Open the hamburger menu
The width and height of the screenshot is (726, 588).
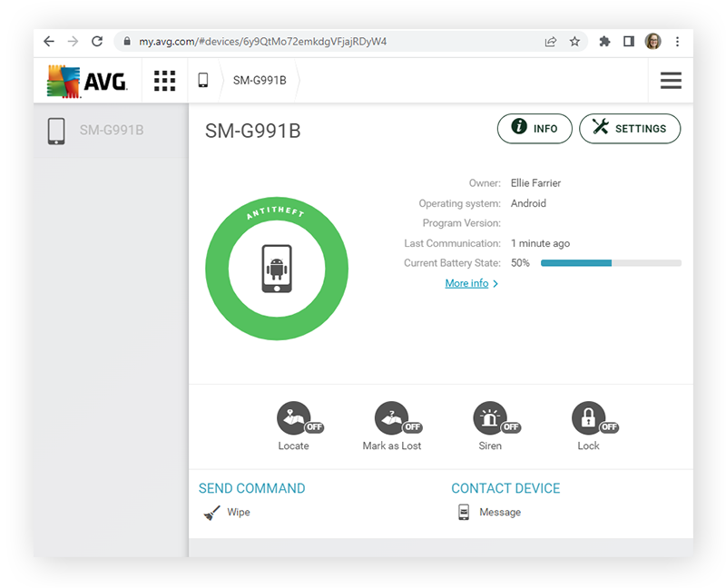(671, 81)
